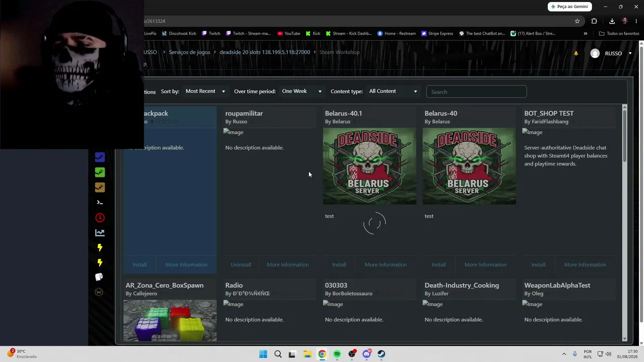Click the workshop Search field
Image resolution: width=644 pixels, height=362 pixels.
(x=476, y=92)
